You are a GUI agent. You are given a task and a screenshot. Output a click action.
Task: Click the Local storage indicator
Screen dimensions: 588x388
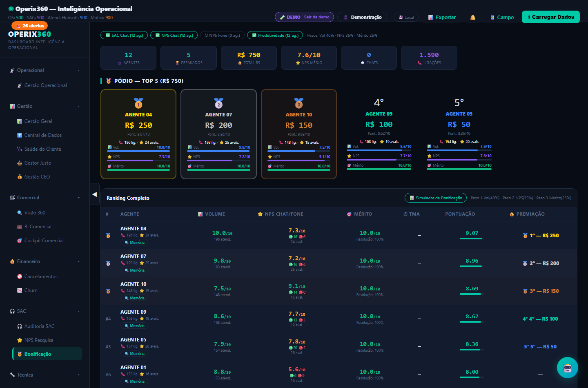[406, 17]
